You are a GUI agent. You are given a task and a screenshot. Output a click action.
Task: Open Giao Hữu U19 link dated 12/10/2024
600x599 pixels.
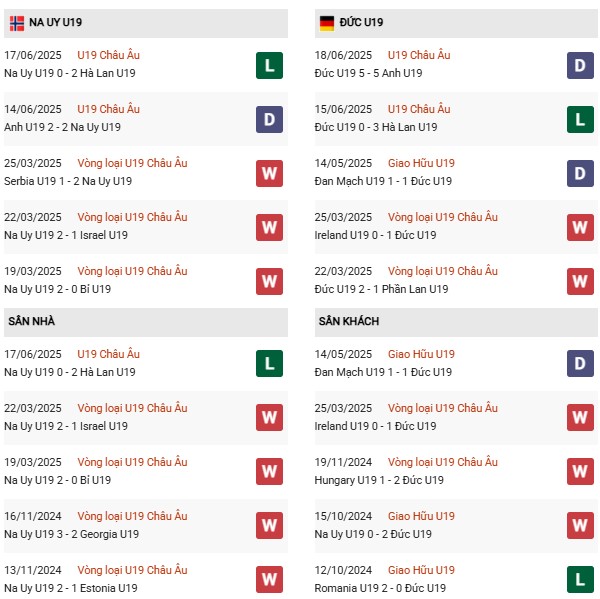[x=421, y=570]
